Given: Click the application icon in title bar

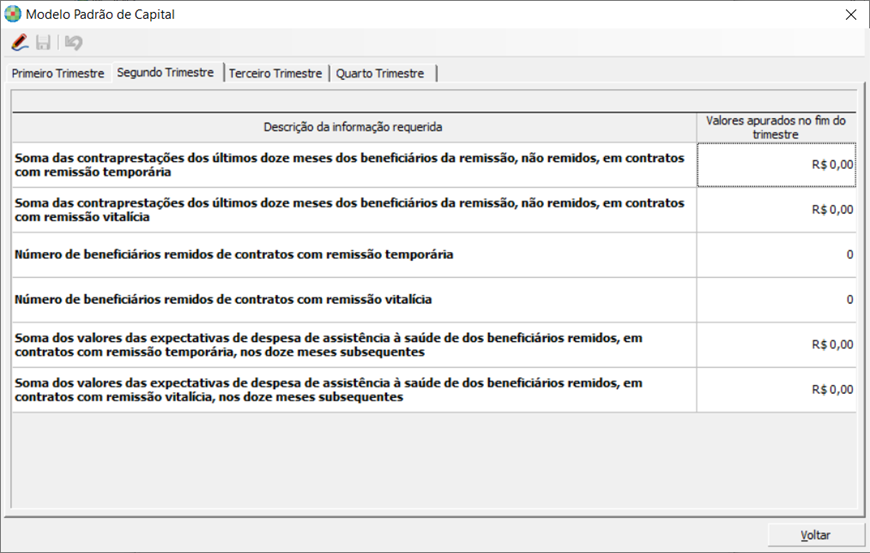Looking at the screenshot, I should point(12,14).
